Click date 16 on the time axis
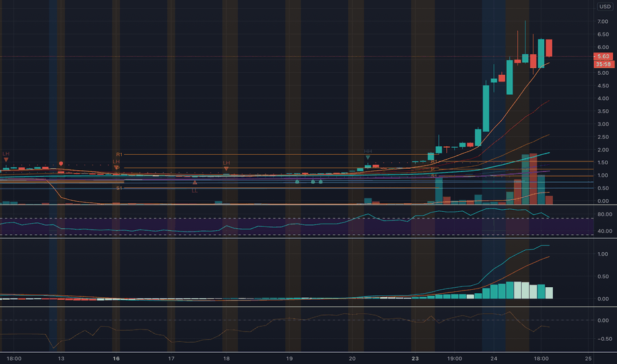 click(x=116, y=359)
